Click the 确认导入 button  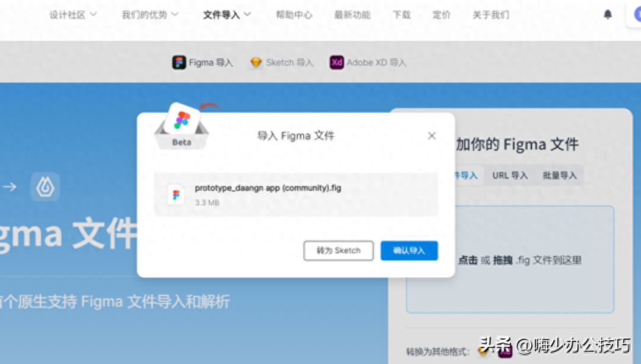coord(409,251)
